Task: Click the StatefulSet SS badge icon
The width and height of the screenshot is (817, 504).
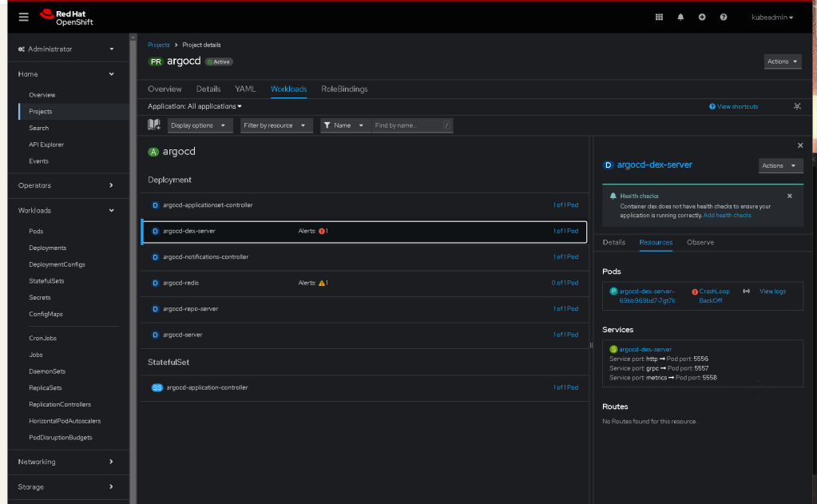Action: click(157, 387)
